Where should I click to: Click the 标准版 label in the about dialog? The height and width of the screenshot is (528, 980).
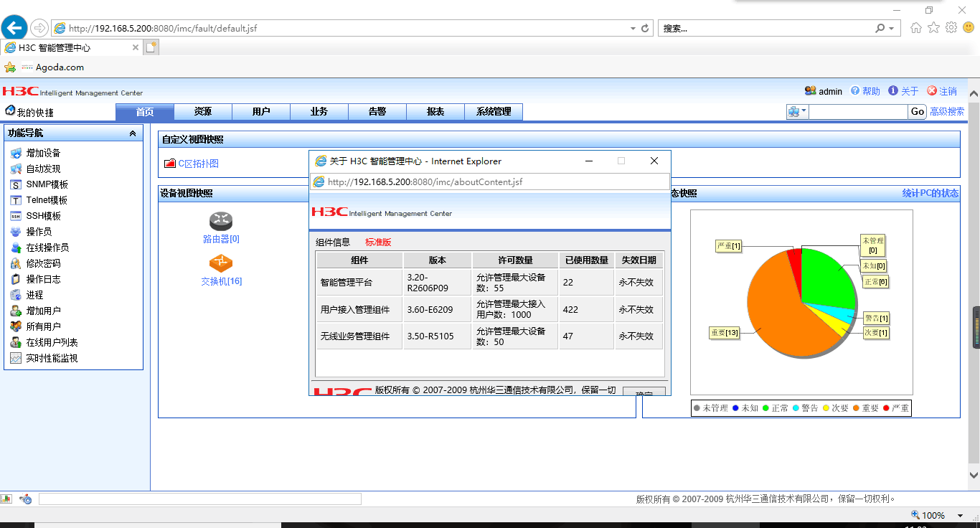pos(378,242)
